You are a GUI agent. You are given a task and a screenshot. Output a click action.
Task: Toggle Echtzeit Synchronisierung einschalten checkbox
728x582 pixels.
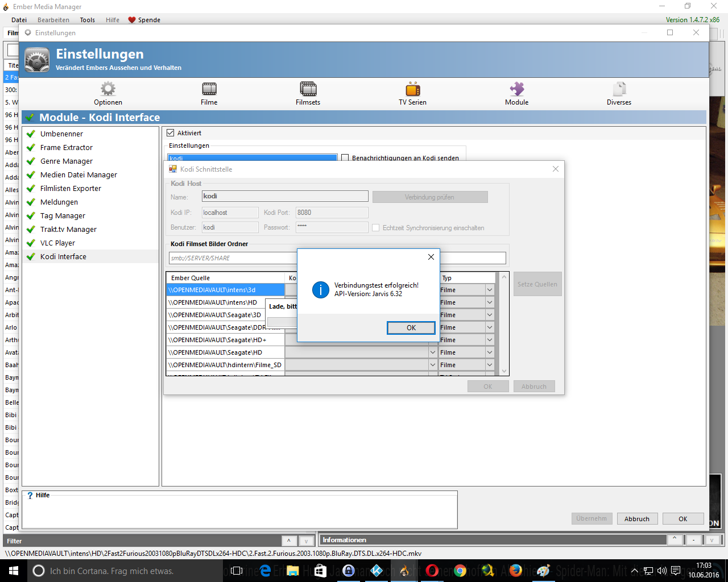pos(376,228)
